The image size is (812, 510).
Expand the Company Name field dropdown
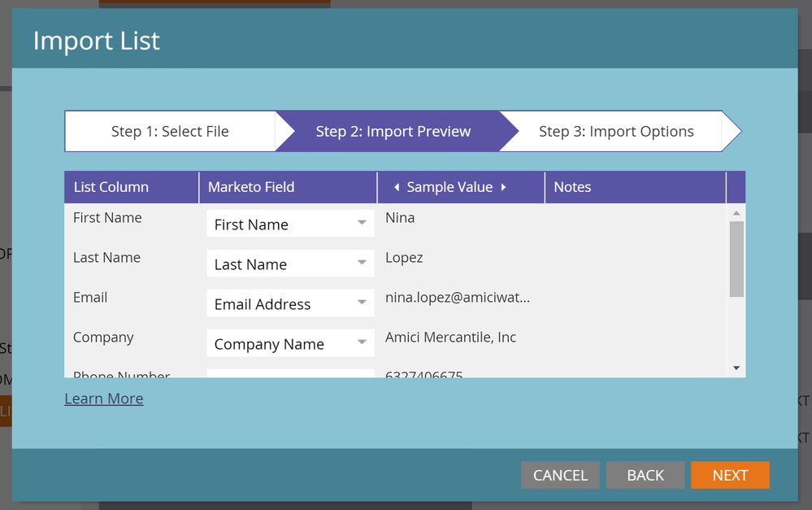(362, 343)
